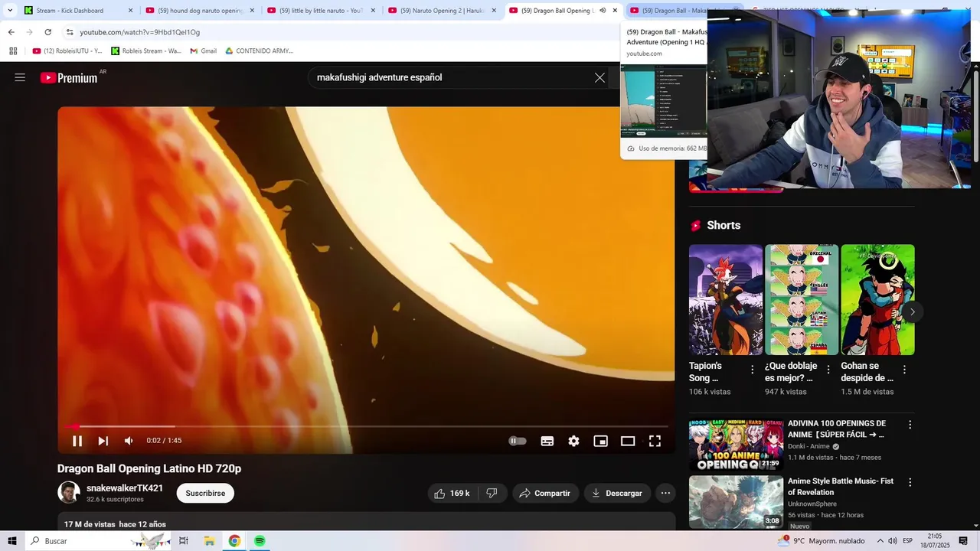Go to YouTube Premium home logo
The image size is (980, 551).
69,77
